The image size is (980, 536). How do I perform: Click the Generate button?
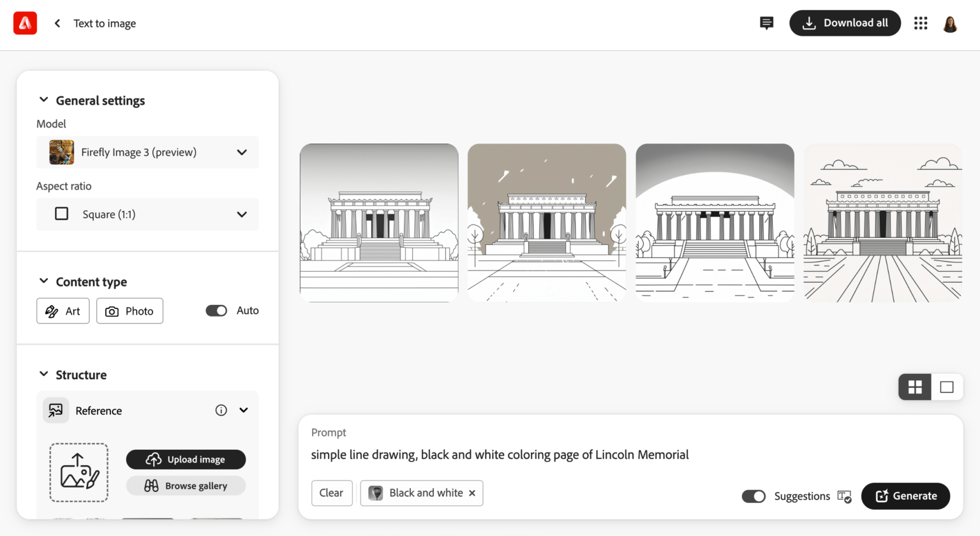[905, 496]
